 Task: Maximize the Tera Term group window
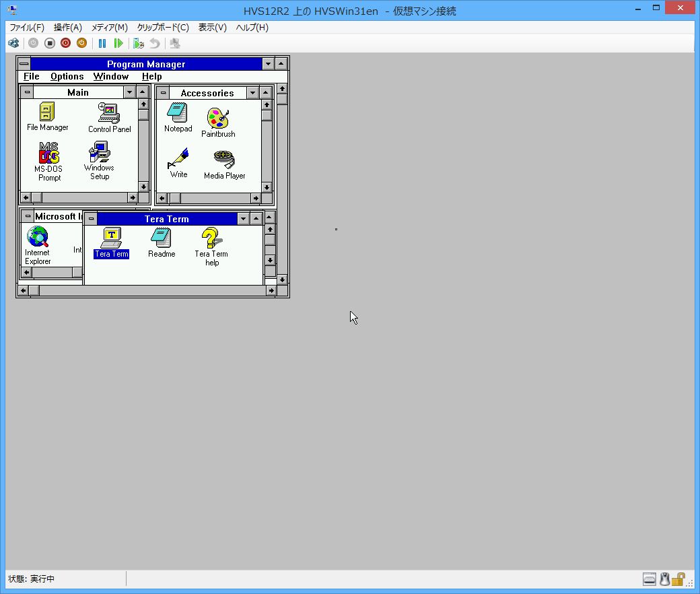click(256, 219)
